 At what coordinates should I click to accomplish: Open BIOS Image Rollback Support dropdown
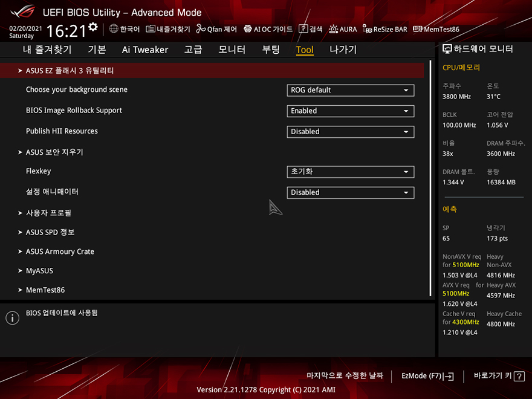click(351, 111)
